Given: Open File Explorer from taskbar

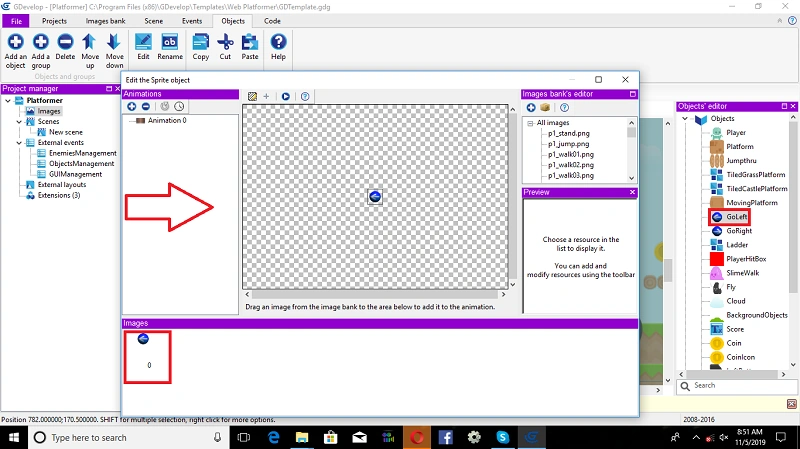Looking at the screenshot, I should tap(302, 437).
